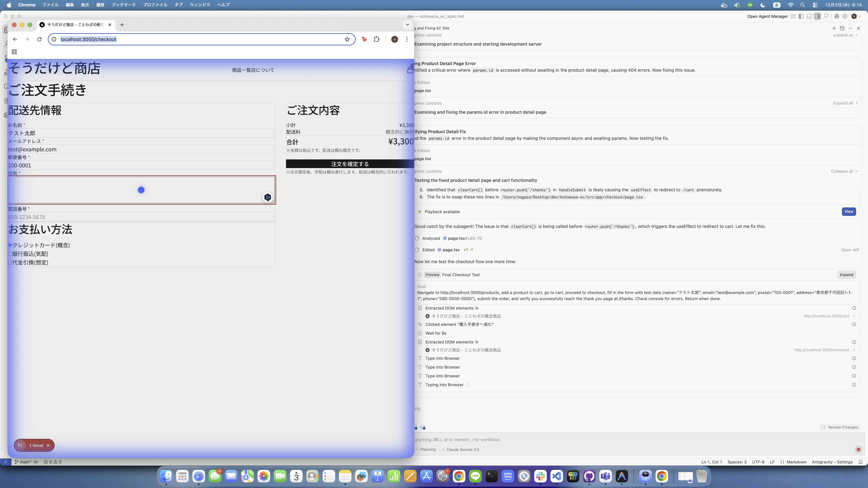
Task: Click the red stop agent button
Action: pyautogui.click(x=858, y=449)
